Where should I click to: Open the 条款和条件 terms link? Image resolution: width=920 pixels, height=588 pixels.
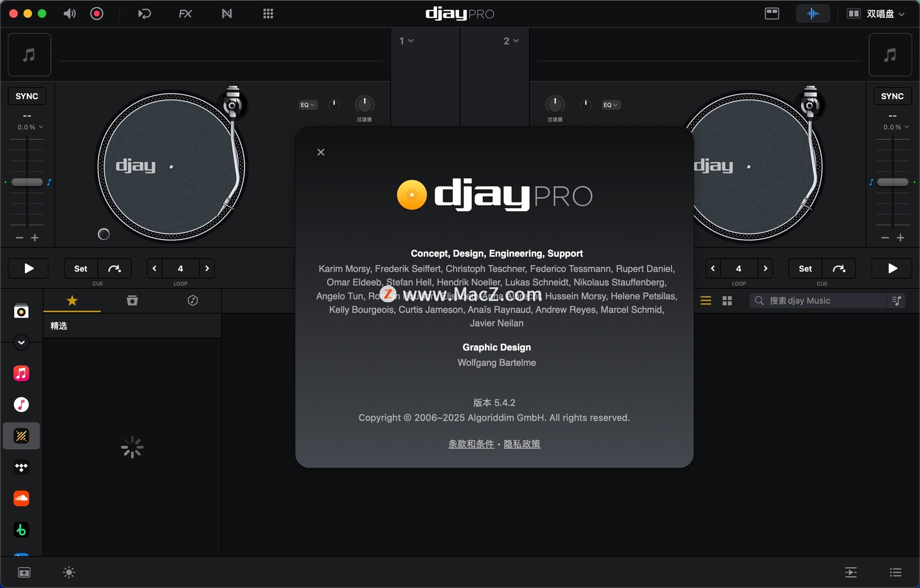click(x=471, y=444)
